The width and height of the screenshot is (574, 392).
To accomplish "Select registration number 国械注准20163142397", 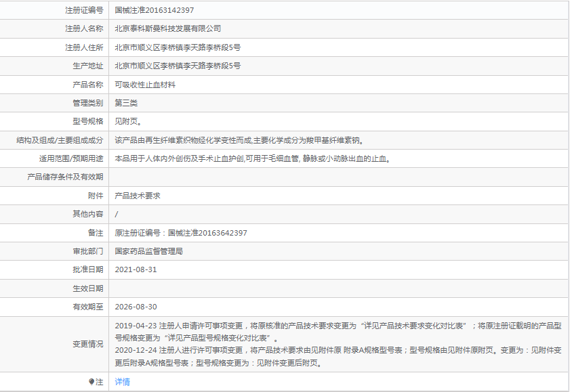I will [154, 10].
